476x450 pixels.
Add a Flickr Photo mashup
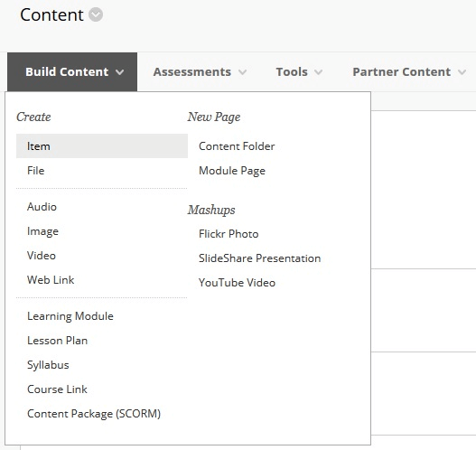coord(229,234)
